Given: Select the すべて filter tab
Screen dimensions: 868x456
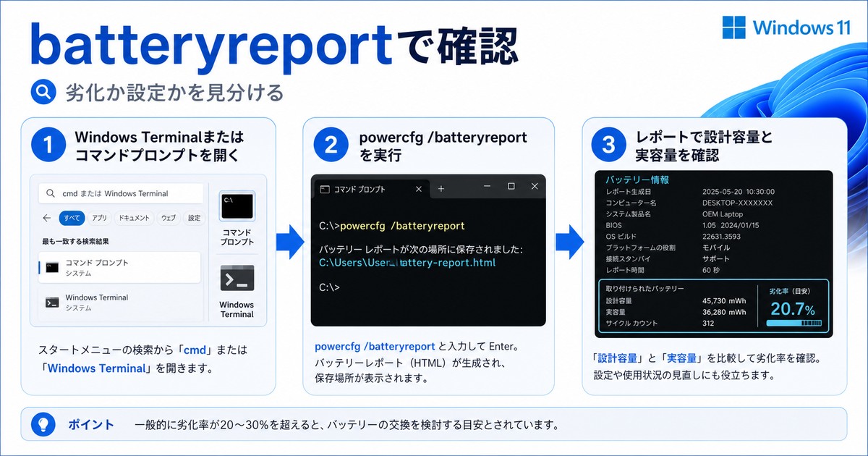Looking at the screenshot, I should click(72, 218).
